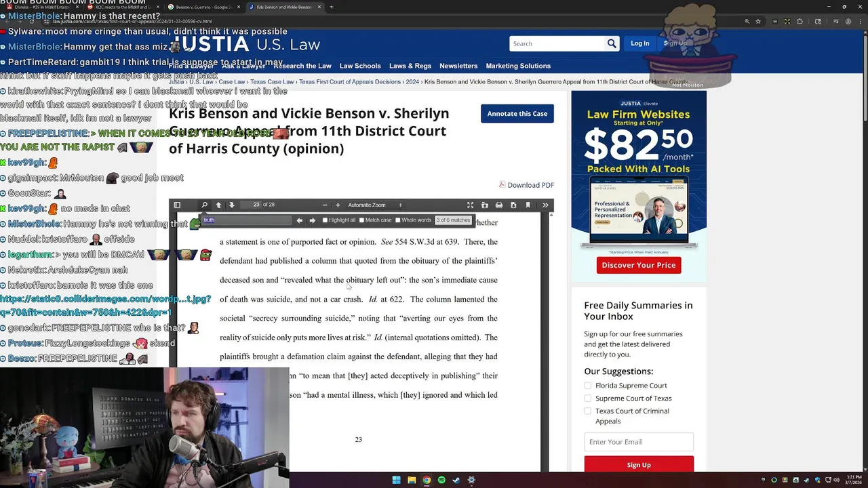Enable Highlight all checkbox
This screenshot has height=488, width=868.
pos(325,220)
